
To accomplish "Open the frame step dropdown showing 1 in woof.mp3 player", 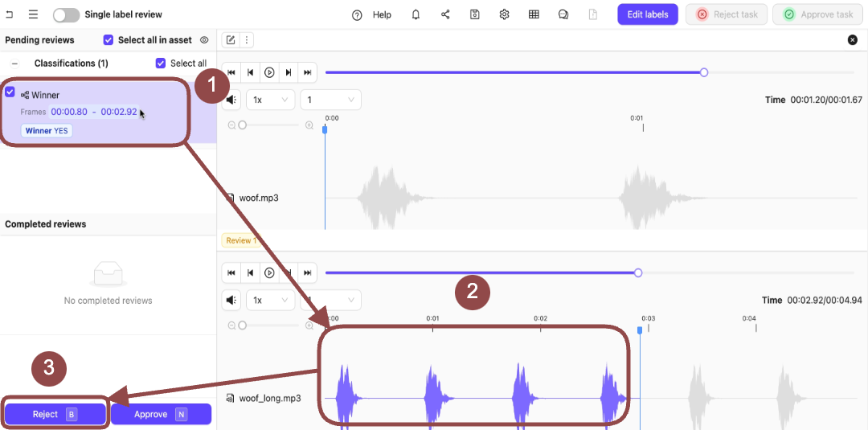I will tap(330, 100).
